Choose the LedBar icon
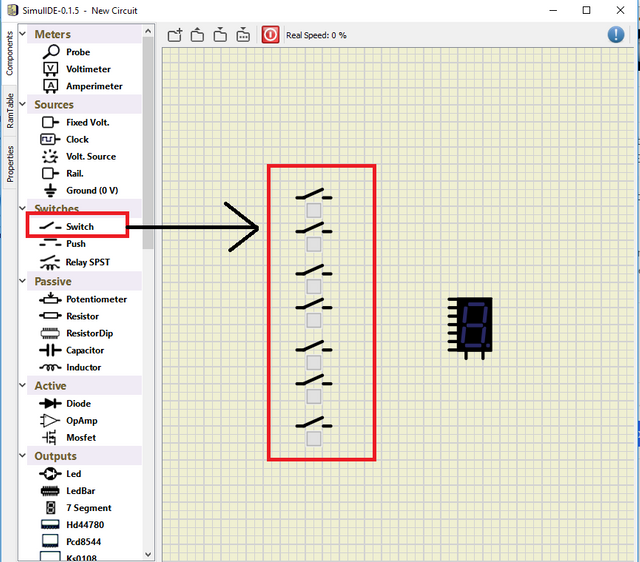Image resolution: width=640 pixels, height=562 pixels. (50, 491)
